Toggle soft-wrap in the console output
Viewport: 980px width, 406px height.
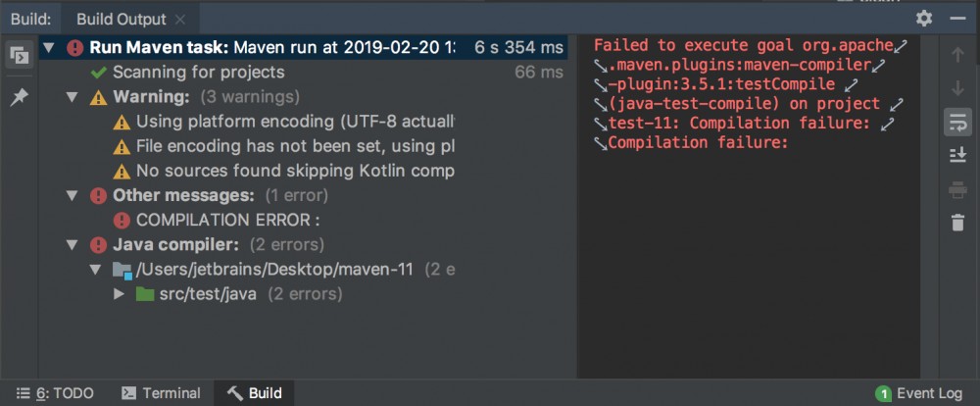point(957,122)
